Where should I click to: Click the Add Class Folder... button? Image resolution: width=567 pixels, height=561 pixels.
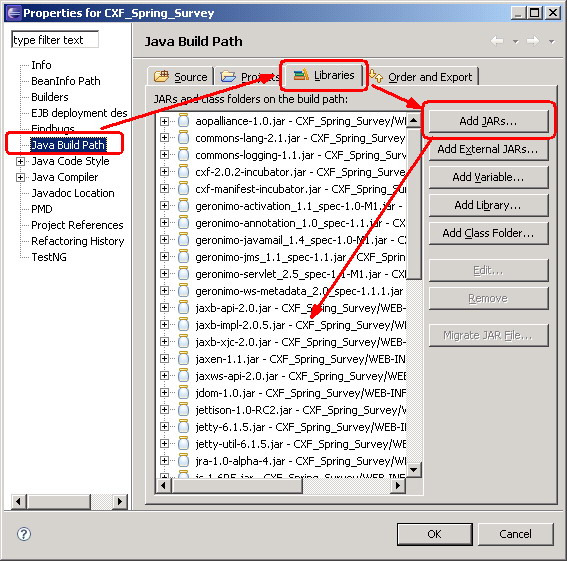point(489,233)
